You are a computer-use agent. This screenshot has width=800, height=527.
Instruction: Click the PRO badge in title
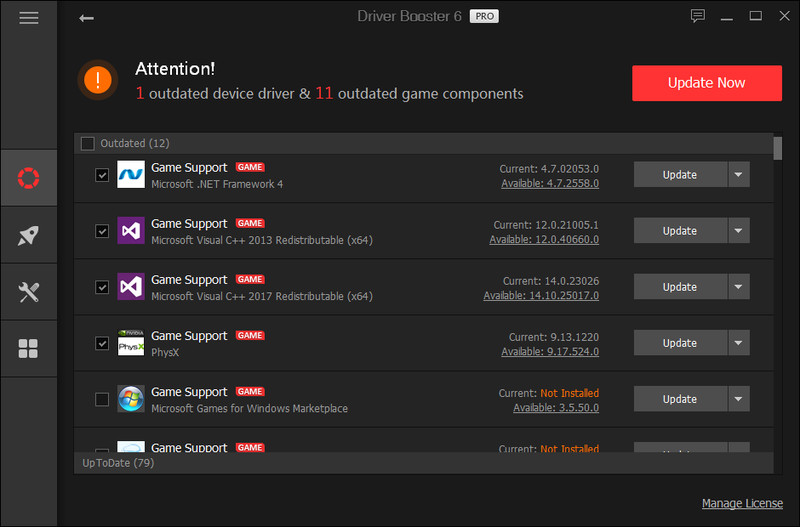tap(484, 16)
